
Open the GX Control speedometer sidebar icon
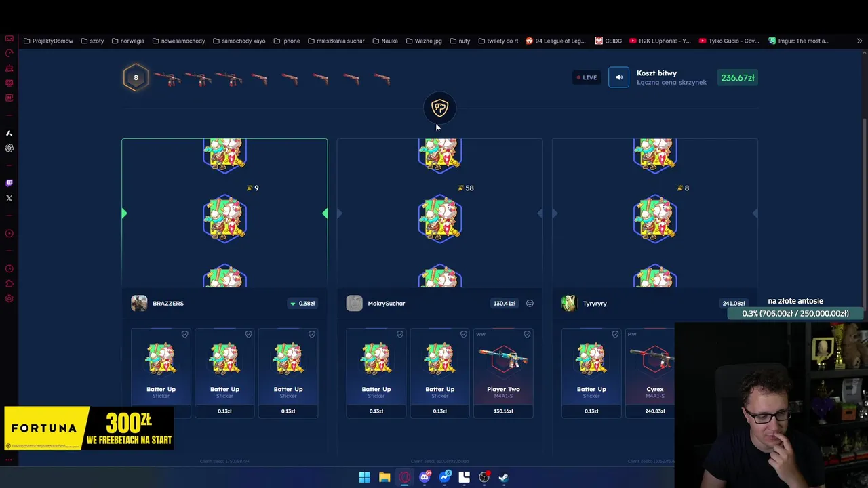click(x=9, y=53)
